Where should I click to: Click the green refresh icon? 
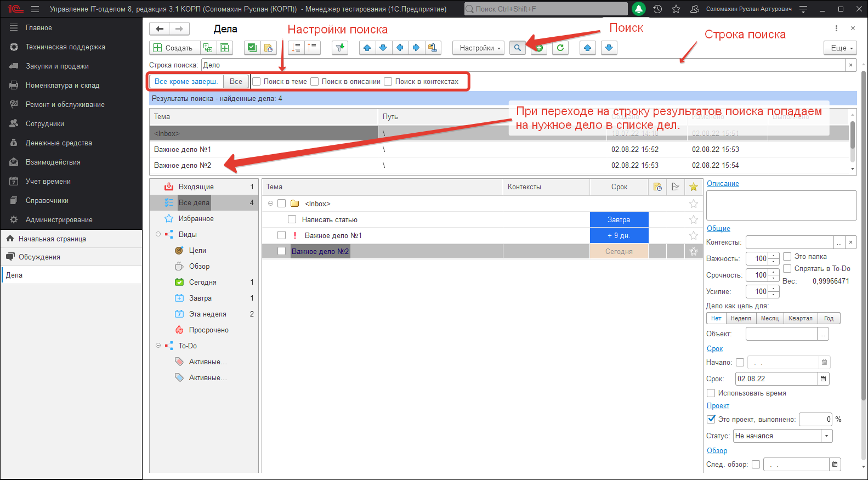point(560,48)
